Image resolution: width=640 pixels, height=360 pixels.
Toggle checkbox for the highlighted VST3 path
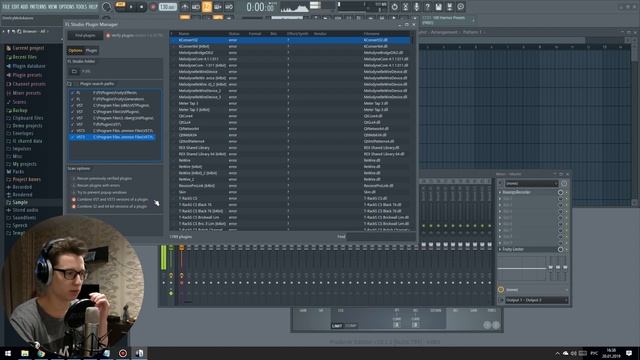pyautogui.click(x=73, y=137)
